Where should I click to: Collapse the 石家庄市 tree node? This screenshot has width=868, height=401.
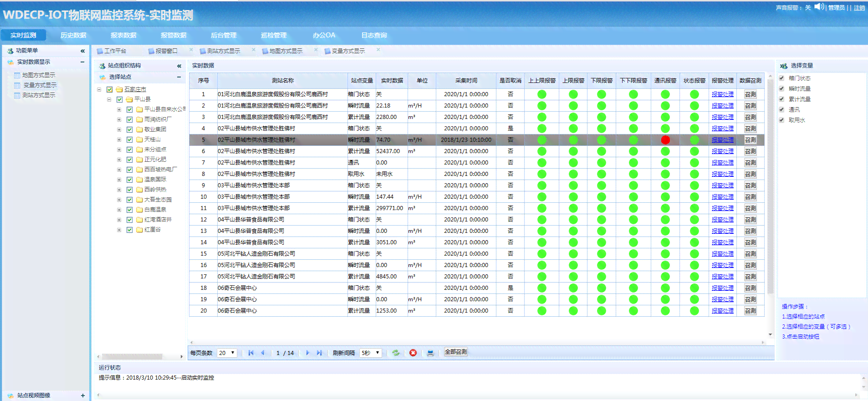coord(99,89)
